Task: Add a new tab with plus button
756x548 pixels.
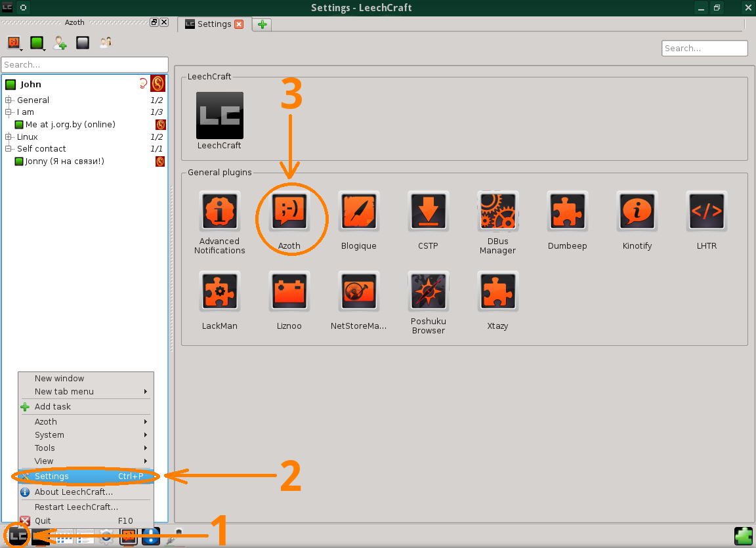Action: point(262,24)
